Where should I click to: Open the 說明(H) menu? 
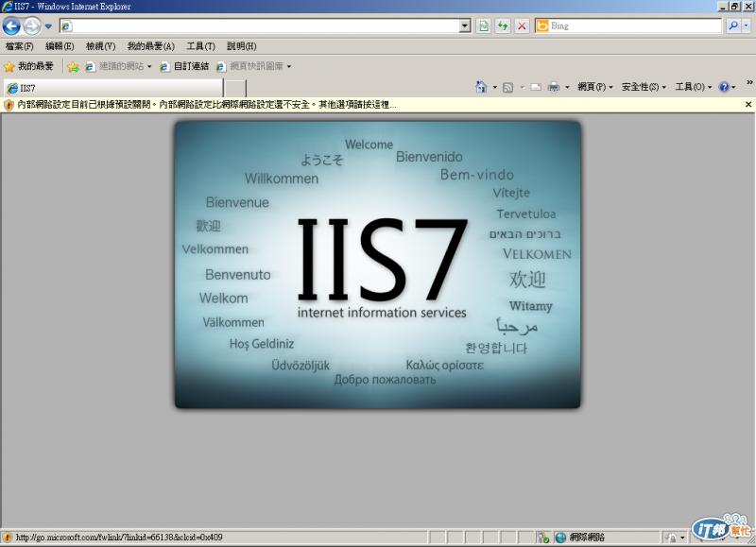(242, 46)
